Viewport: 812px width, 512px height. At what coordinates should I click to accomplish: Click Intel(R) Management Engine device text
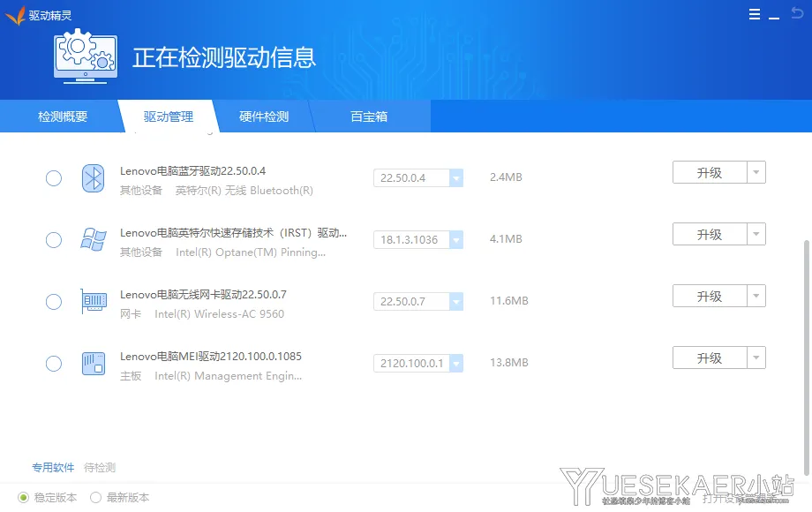(228, 376)
